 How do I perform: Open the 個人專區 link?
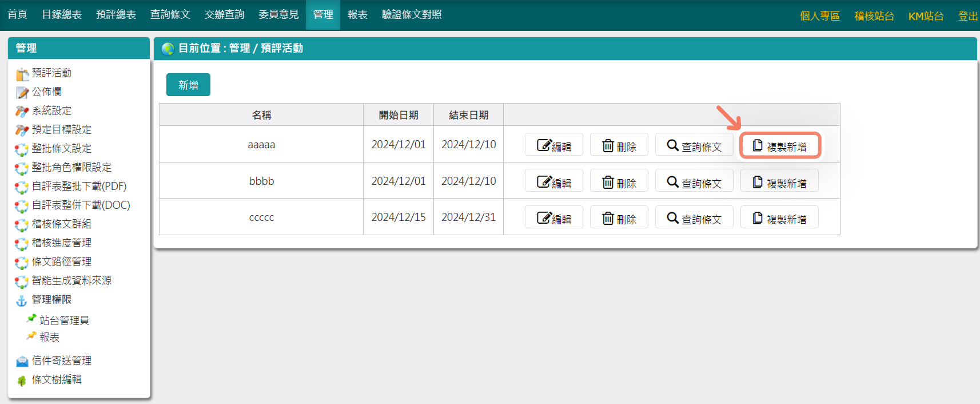[x=819, y=16]
